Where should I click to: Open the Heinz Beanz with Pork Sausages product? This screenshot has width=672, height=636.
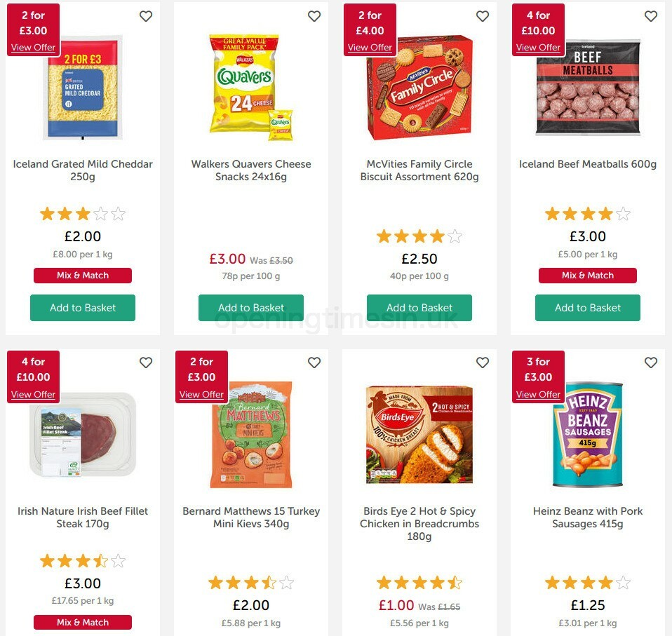(x=587, y=517)
